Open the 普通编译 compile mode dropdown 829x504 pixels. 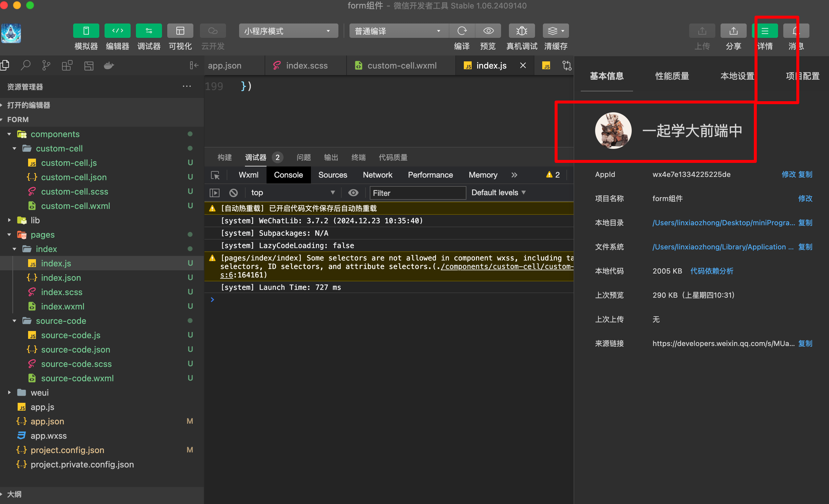399,31
